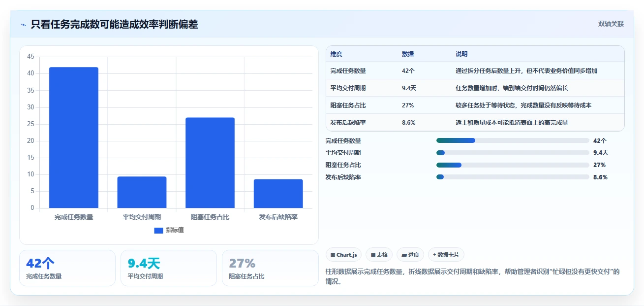Image resolution: width=644 pixels, height=306 pixels.
Task: Click the 平均交付周期 bar in the chart
Action: 142,192
